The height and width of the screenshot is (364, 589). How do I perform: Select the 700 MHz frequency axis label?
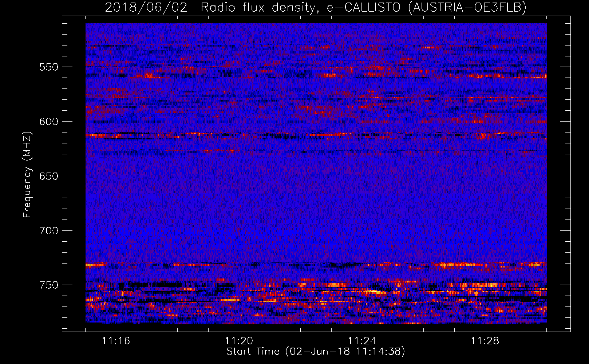[49, 231]
